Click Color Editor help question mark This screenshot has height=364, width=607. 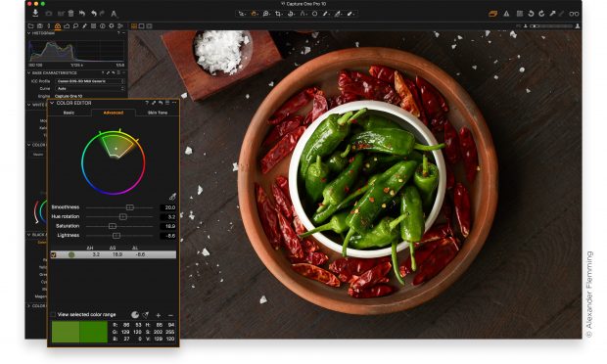tap(147, 103)
